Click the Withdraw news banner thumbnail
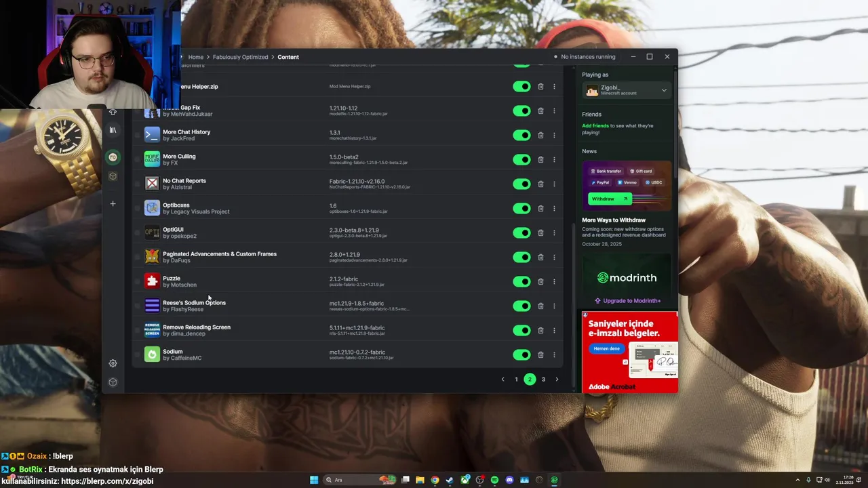The height and width of the screenshot is (488, 868). point(627,186)
